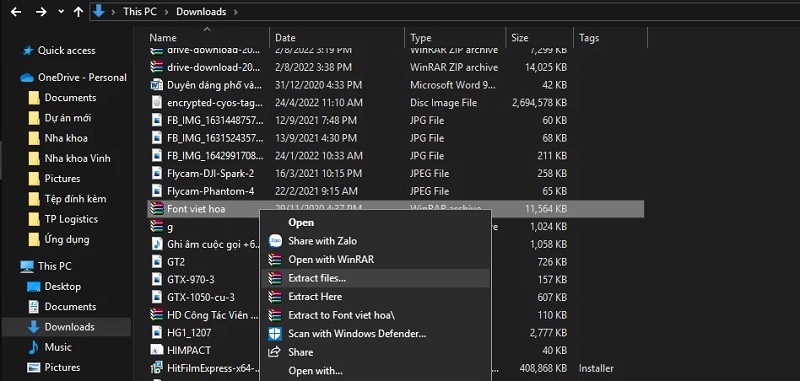Viewport: 800px width, 381px height.
Task: Click the Forward navigation arrow
Action: [x=41, y=12]
